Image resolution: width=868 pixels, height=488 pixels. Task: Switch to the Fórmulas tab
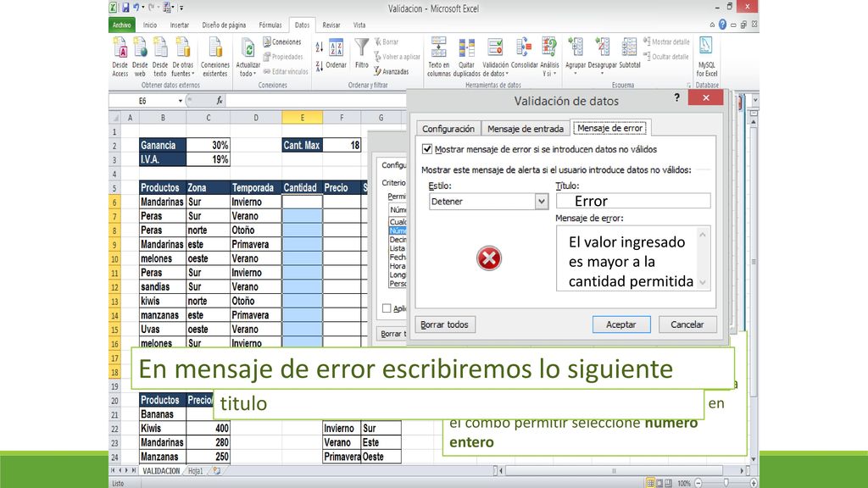tap(270, 25)
